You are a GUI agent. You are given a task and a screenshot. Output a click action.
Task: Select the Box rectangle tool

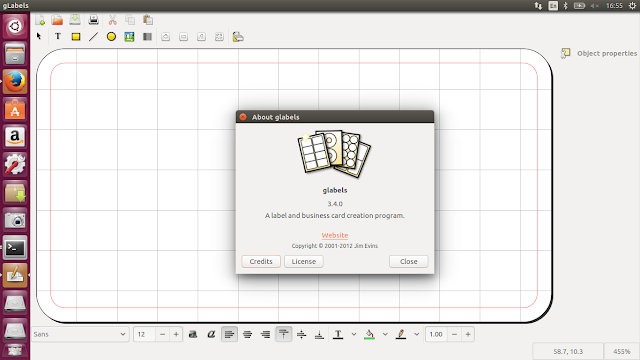[76, 37]
